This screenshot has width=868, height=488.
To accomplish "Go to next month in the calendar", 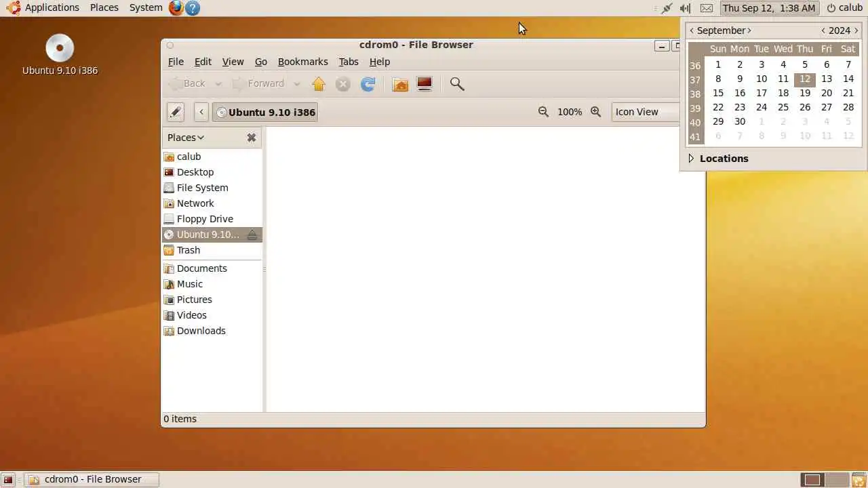I will click(x=749, y=30).
